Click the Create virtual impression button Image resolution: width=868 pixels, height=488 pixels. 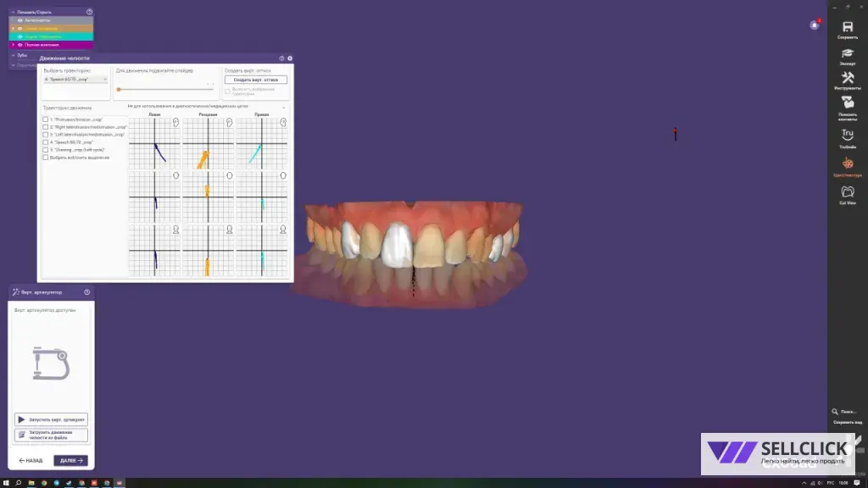(255, 80)
